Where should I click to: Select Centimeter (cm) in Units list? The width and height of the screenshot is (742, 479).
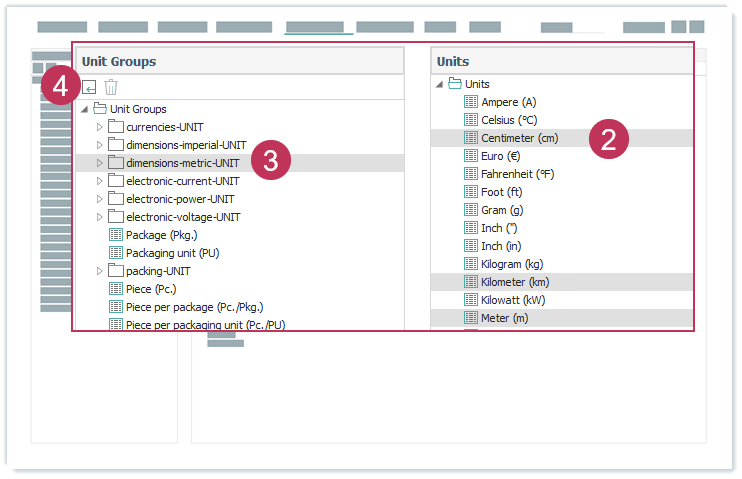coord(521,138)
